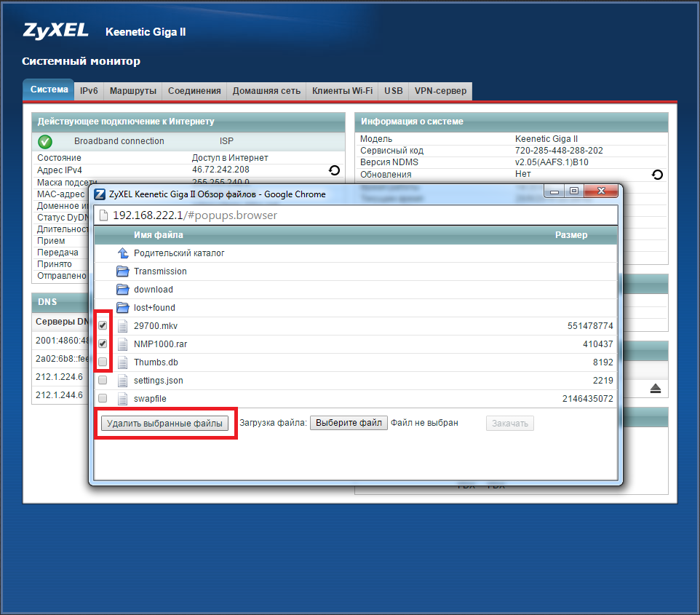
Task: Click the download folder icon
Action: pyautogui.click(x=123, y=290)
